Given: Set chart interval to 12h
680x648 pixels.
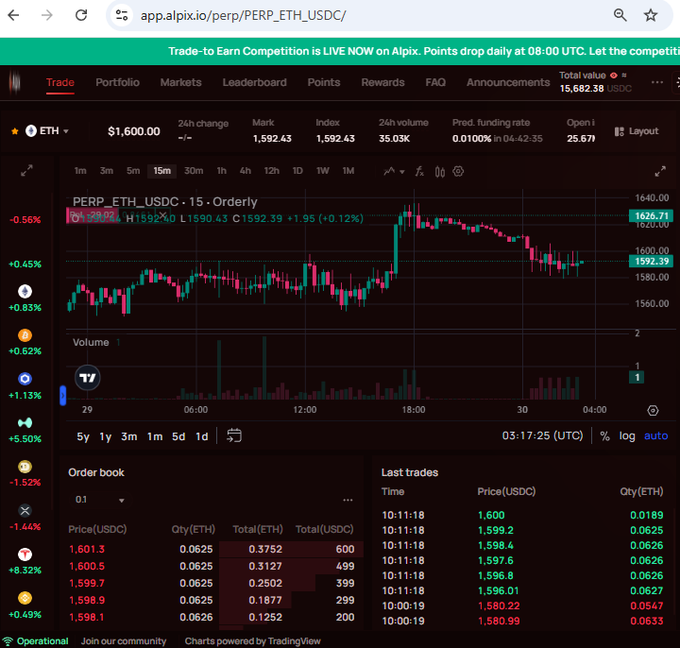Looking at the screenshot, I should point(271,171).
